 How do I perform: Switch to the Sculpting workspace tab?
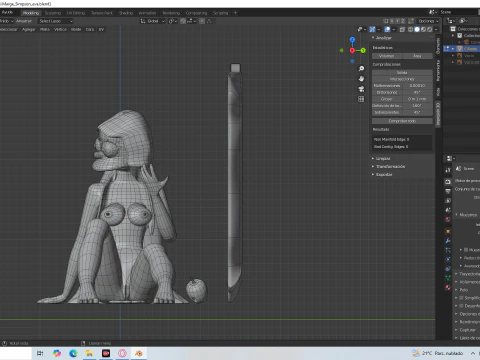tap(53, 13)
